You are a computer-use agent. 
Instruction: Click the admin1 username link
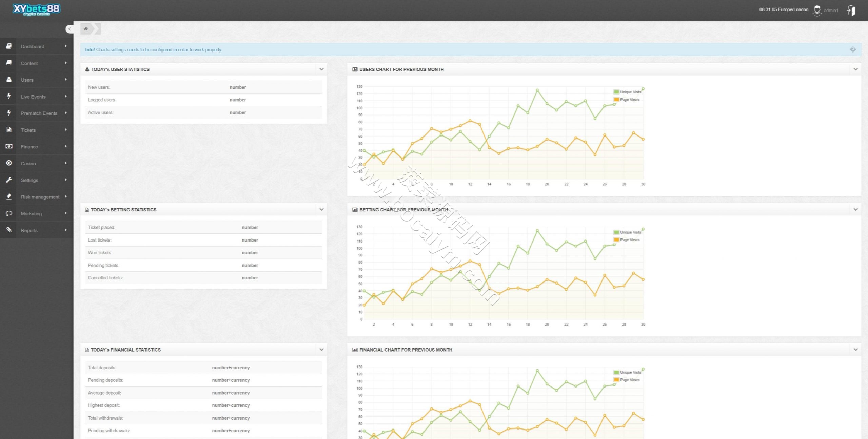[831, 11]
